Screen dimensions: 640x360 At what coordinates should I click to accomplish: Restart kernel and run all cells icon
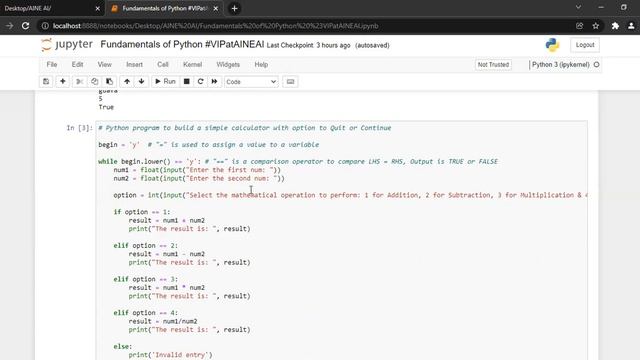(214, 82)
